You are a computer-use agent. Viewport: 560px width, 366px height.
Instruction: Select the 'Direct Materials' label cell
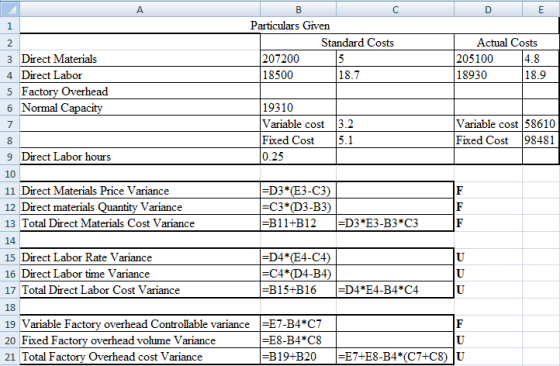coord(140,59)
